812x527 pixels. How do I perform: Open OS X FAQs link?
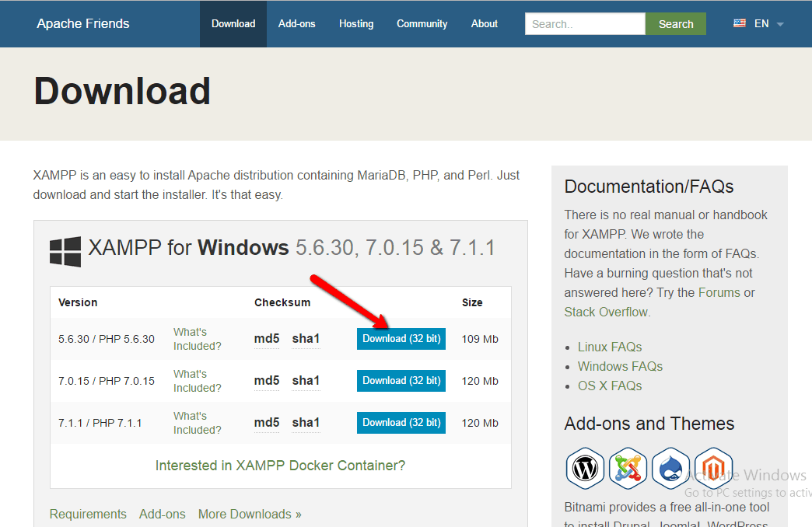click(610, 386)
